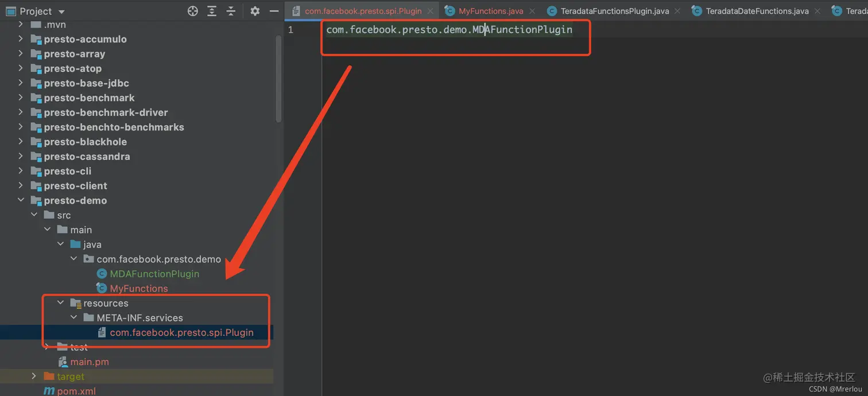Switch to com.facebook.presto.spi.Plugin editor tab
868x396 pixels.
pyautogui.click(x=363, y=11)
